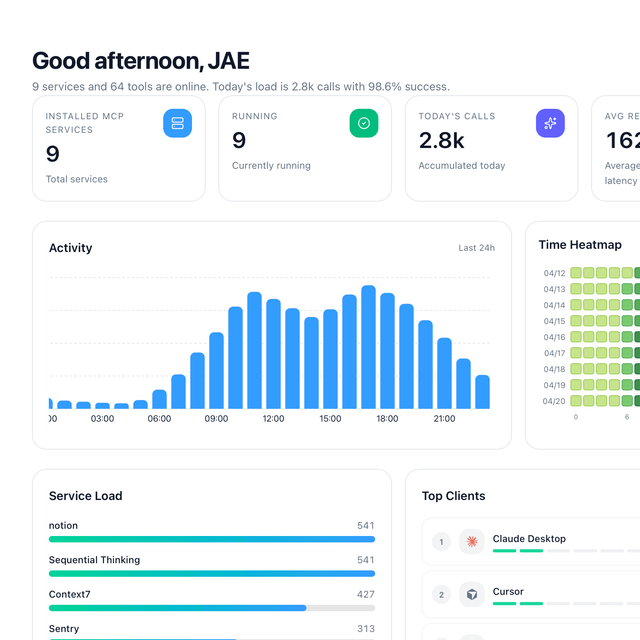Click the rank 2 badge next to Cursor
Viewport: 640px width, 640px height.
click(441, 594)
